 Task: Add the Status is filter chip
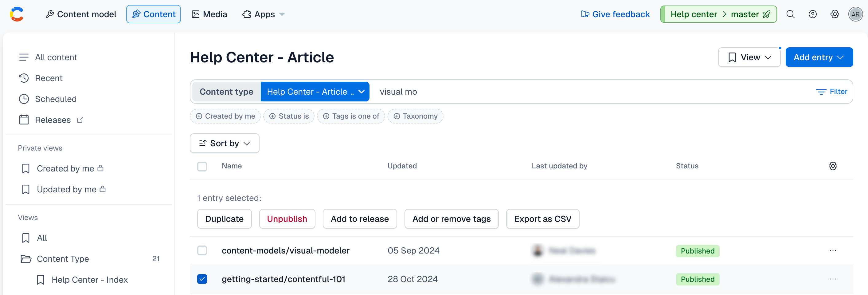click(x=289, y=116)
